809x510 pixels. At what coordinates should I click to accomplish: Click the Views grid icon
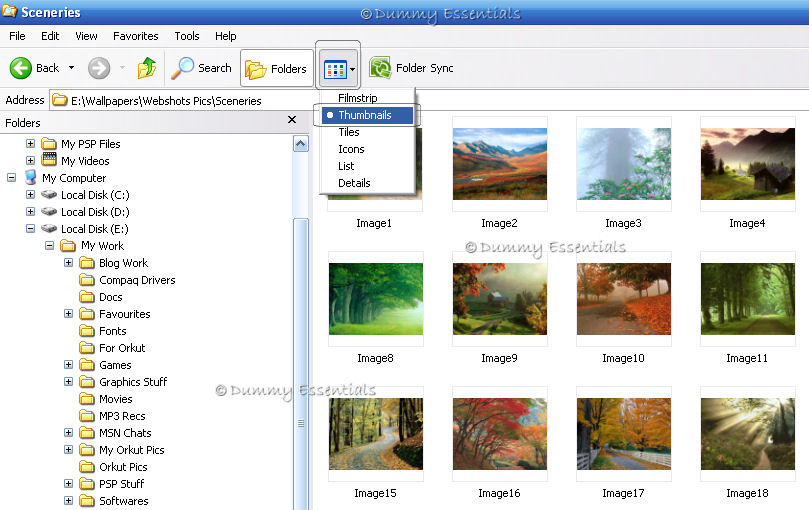coord(335,69)
